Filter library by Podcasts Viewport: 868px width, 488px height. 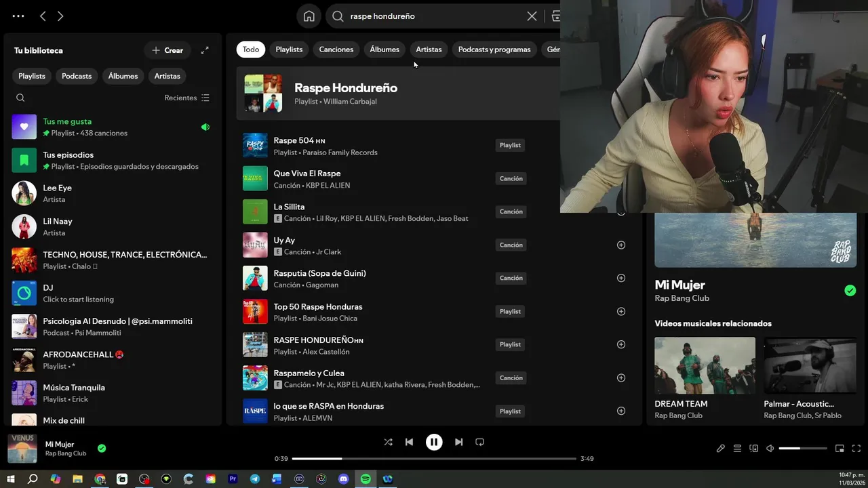pos(77,76)
